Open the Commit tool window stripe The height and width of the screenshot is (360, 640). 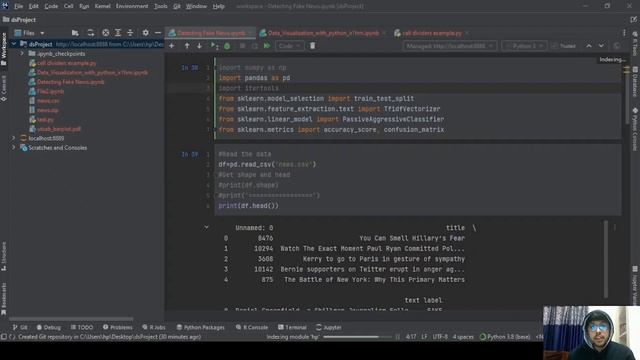[x=4, y=88]
